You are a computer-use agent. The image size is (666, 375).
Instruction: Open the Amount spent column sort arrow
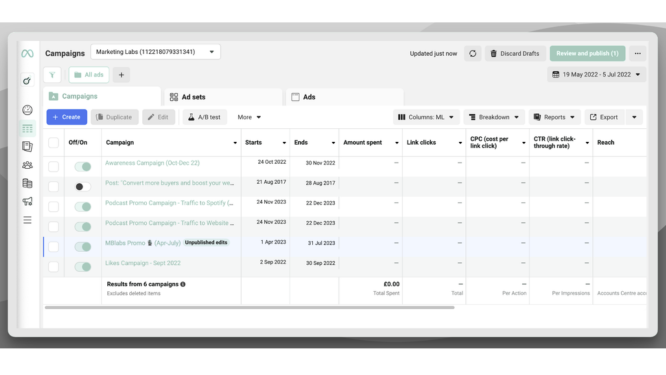tap(397, 143)
